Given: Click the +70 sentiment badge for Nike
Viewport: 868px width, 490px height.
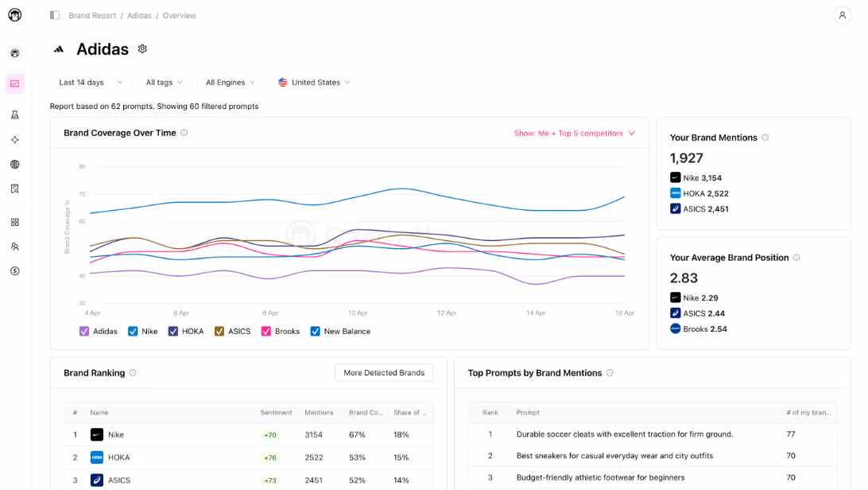Looking at the screenshot, I should [x=270, y=434].
